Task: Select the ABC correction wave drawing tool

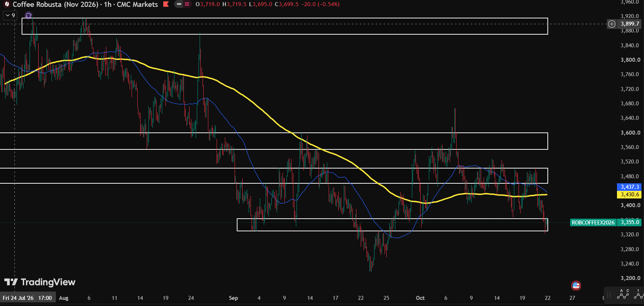Action: (623, 294)
